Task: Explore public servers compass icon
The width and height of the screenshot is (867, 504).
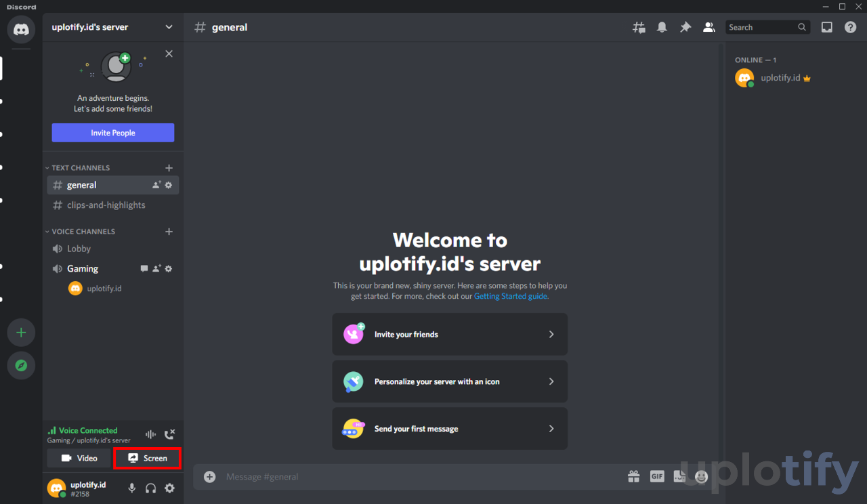Action: click(21, 365)
